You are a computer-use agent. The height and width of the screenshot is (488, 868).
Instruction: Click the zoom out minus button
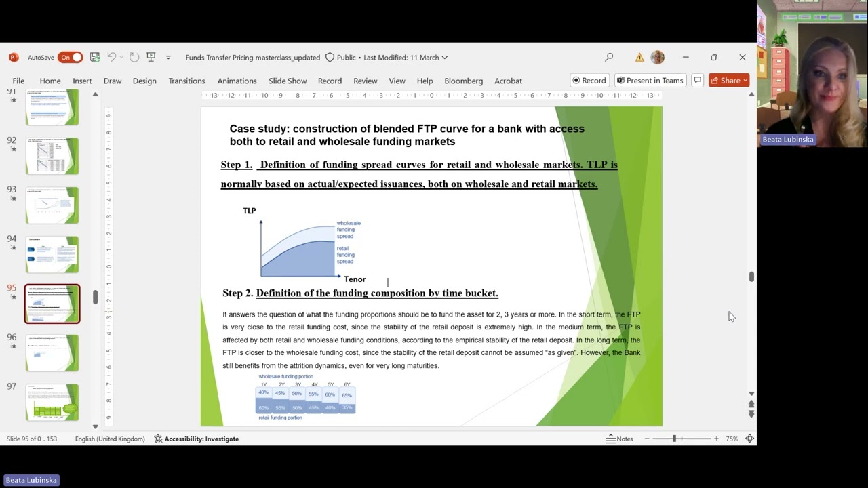(x=647, y=439)
